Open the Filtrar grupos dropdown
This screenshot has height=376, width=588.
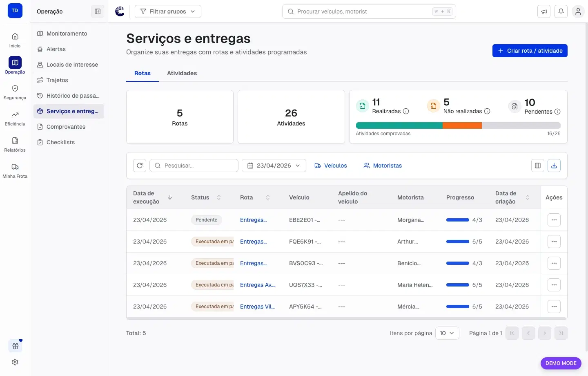pyautogui.click(x=168, y=11)
